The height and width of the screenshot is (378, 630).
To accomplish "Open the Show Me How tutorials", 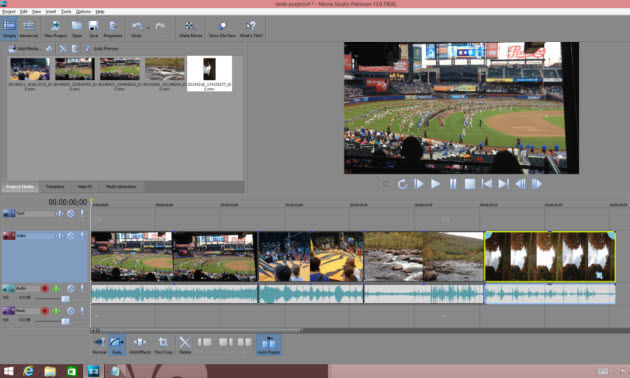I will (x=222, y=29).
